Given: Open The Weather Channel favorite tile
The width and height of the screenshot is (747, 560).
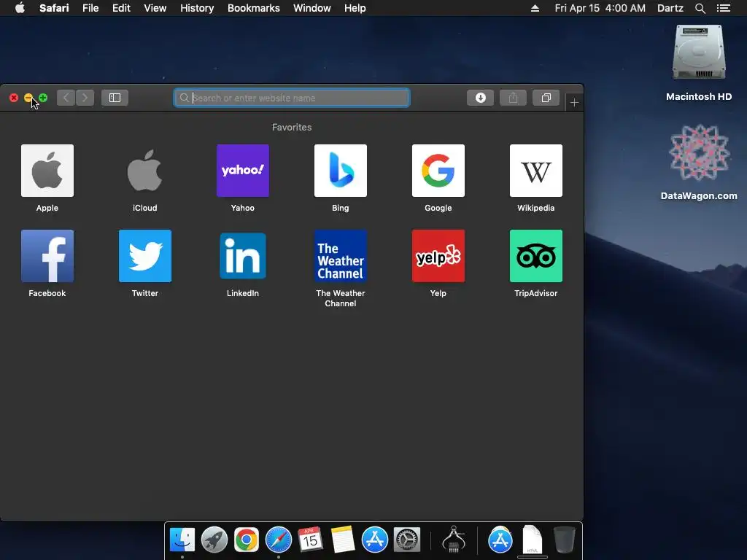Looking at the screenshot, I should pyautogui.click(x=340, y=256).
